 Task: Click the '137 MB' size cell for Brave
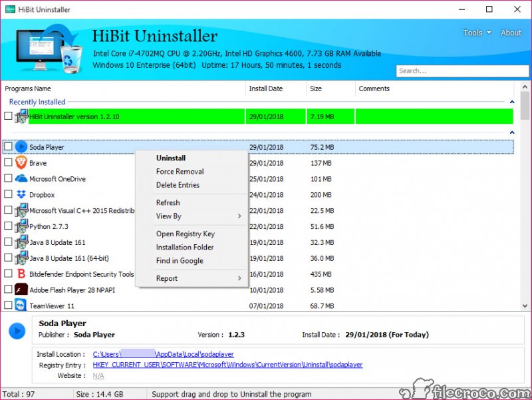pos(321,163)
